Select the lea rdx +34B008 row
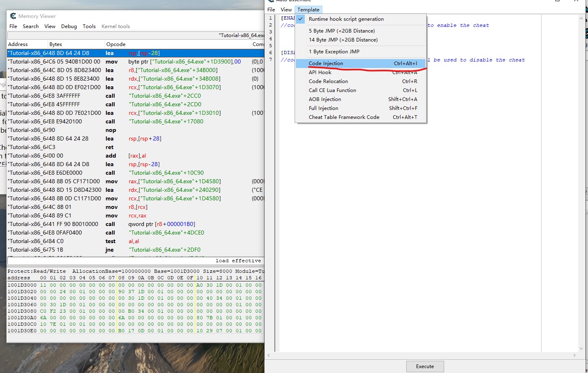Screen dimensions: 588x373 pos(136,79)
